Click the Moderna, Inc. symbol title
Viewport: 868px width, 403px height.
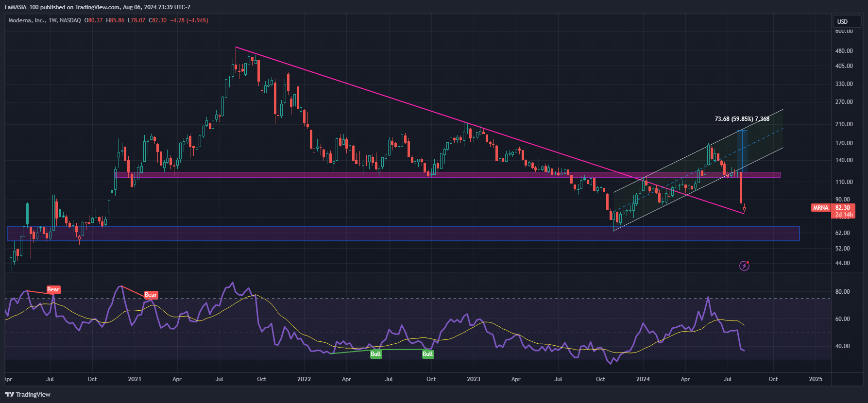click(27, 20)
